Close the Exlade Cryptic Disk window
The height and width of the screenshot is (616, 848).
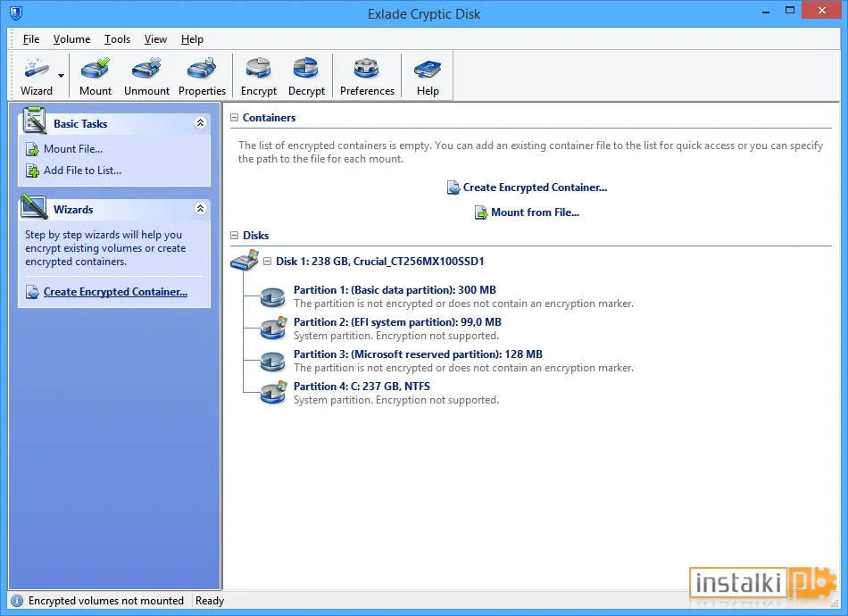pyautogui.click(x=822, y=11)
